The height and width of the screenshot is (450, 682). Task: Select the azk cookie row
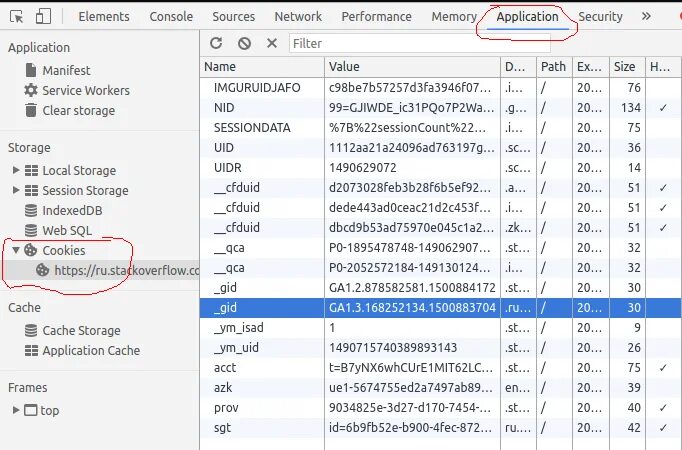(440, 387)
